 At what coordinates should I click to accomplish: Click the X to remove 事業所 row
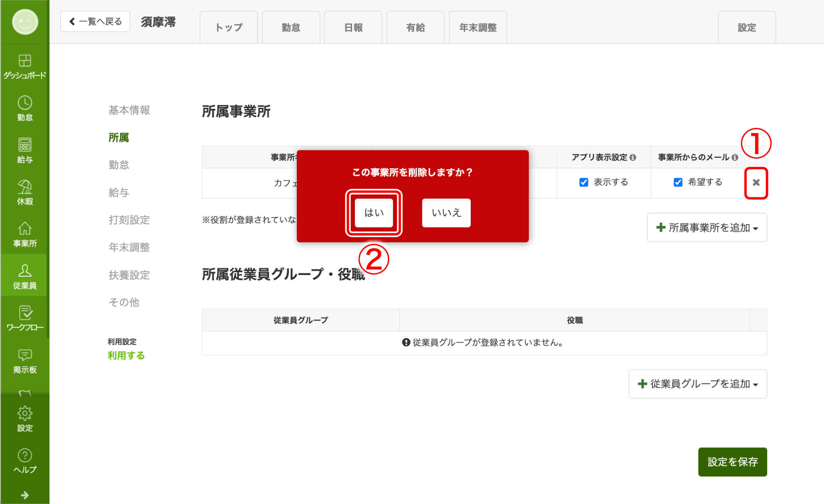pyautogui.click(x=756, y=183)
